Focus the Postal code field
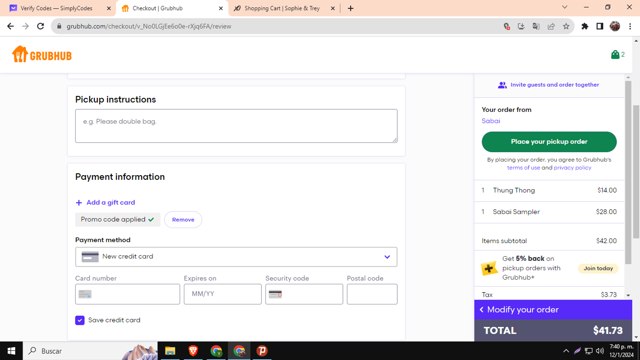 point(372,294)
